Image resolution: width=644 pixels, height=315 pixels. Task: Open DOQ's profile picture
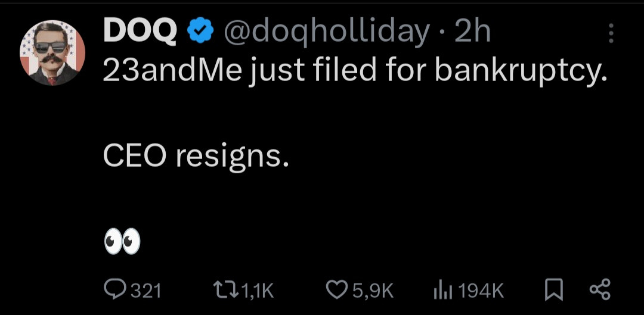coord(53,52)
